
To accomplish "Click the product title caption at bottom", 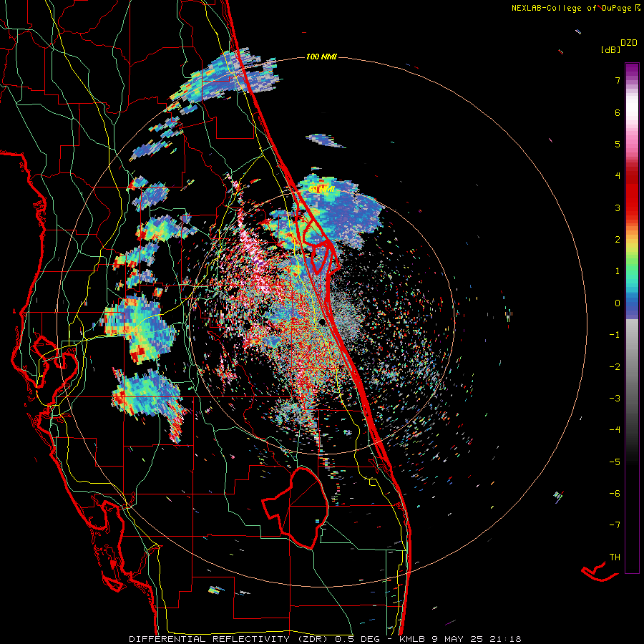I will point(325,639).
